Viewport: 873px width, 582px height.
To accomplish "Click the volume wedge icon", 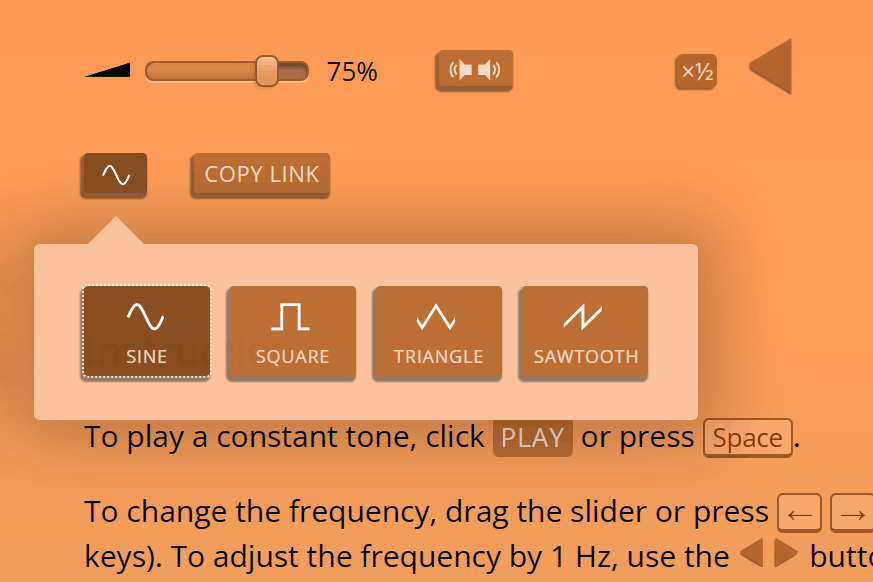I will (x=108, y=71).
